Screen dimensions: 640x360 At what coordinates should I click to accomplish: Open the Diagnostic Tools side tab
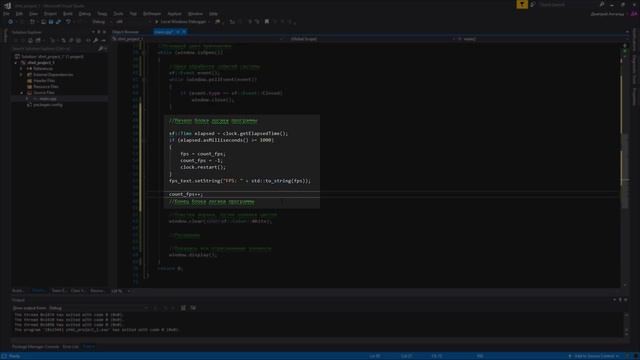tap(634, 69)
